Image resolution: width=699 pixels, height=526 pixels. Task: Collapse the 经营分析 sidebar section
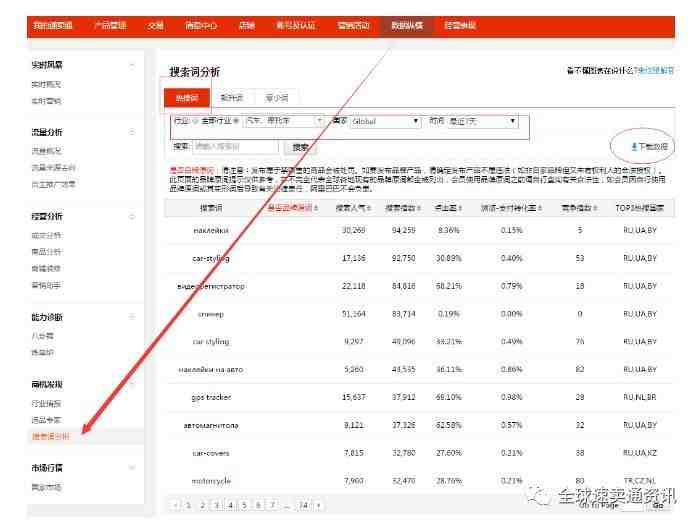132,217
